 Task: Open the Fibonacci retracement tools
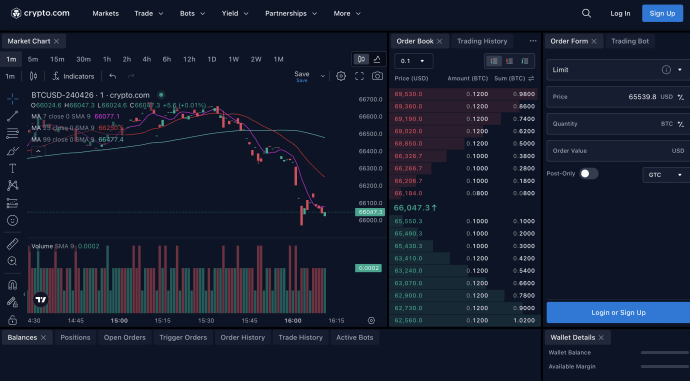pyautogui.click(x=12, y=133)
